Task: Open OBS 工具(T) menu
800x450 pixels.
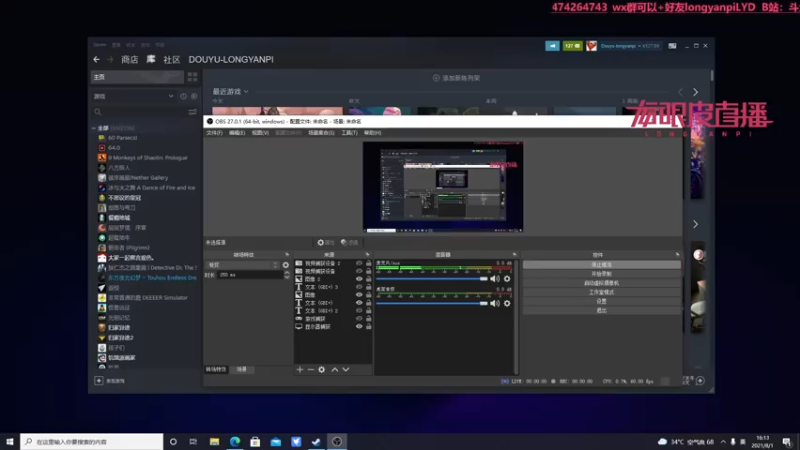Action: 349,133
